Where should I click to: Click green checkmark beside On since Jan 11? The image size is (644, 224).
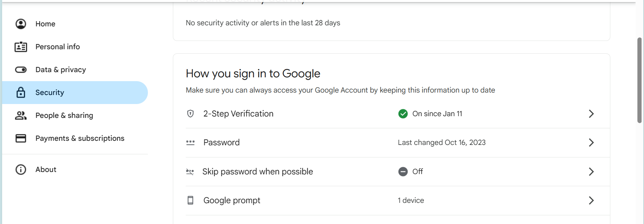[x=403, y=114]
